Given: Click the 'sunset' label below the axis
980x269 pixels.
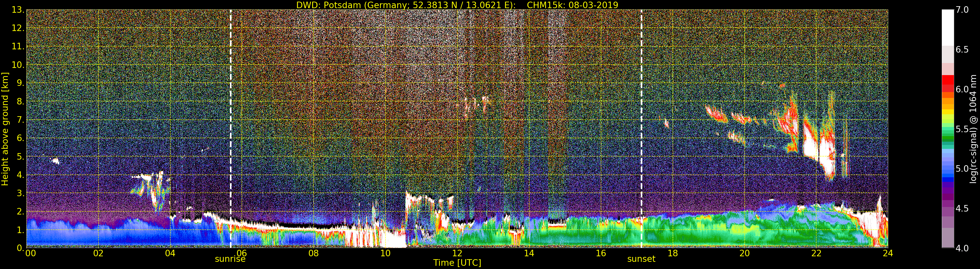Looking at the screenshot, I should (x=641, y=259).
